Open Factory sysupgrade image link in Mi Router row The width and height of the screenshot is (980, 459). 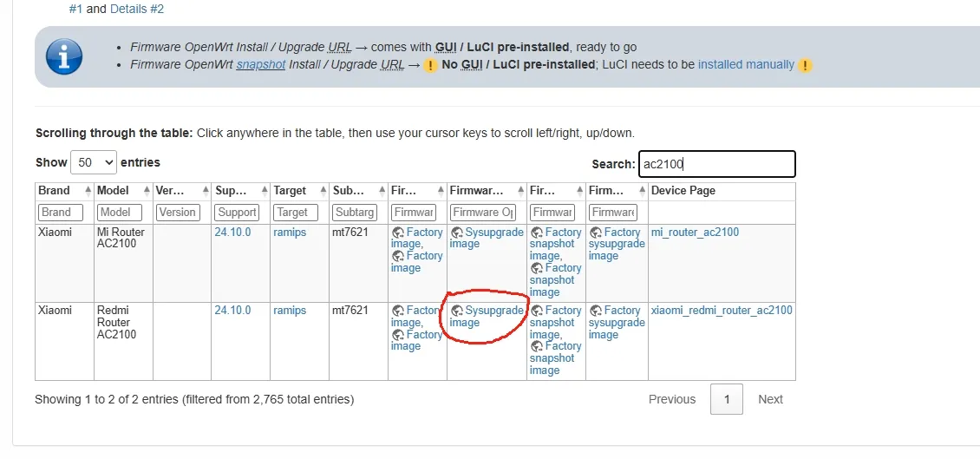pyautogui.click(x=617, y=244)
